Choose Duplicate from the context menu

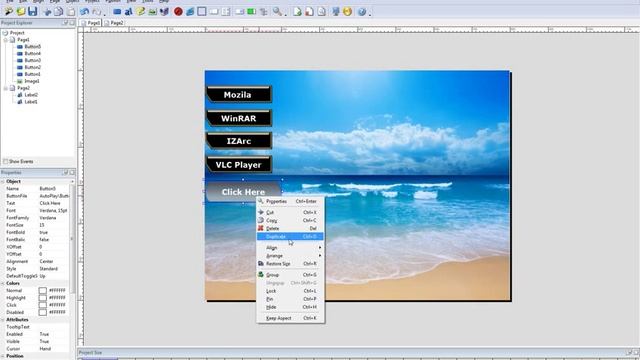[x=290, y=236]
